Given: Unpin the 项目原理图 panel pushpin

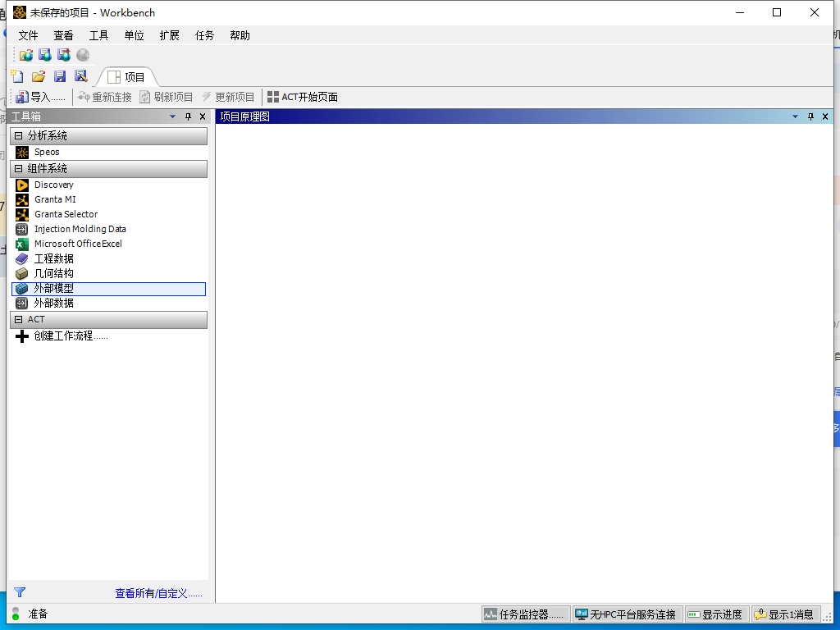Looking at the screenshot, I should coord(810,116).
